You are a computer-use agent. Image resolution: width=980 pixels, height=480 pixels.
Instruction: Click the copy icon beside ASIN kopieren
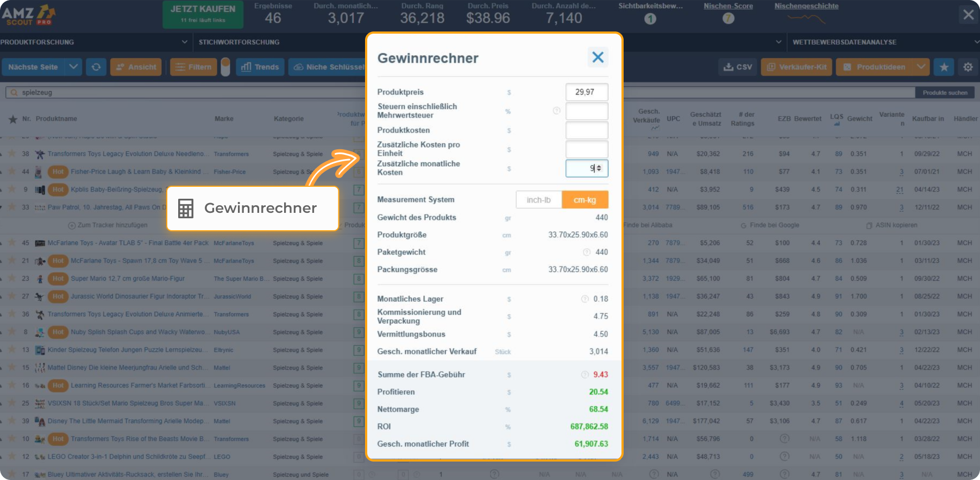869,225
